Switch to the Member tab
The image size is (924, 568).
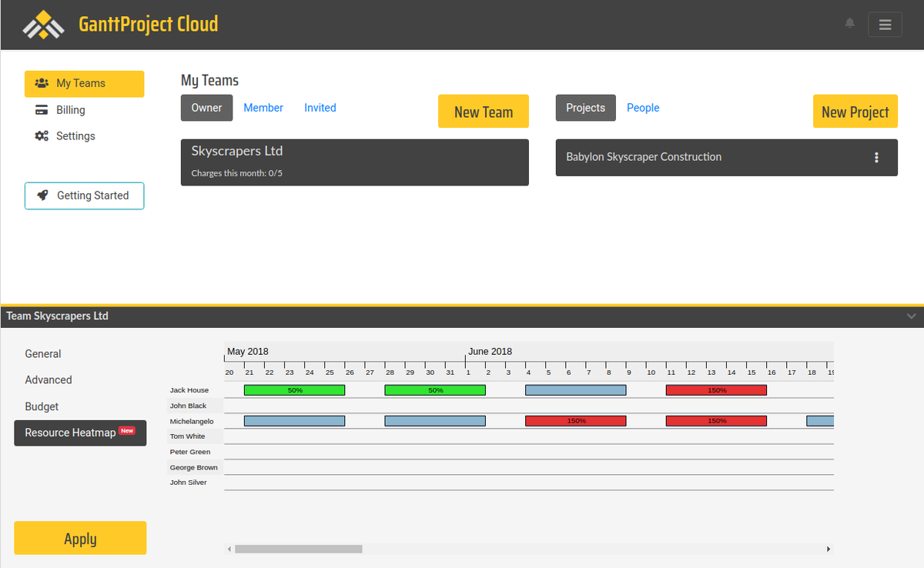263,108
